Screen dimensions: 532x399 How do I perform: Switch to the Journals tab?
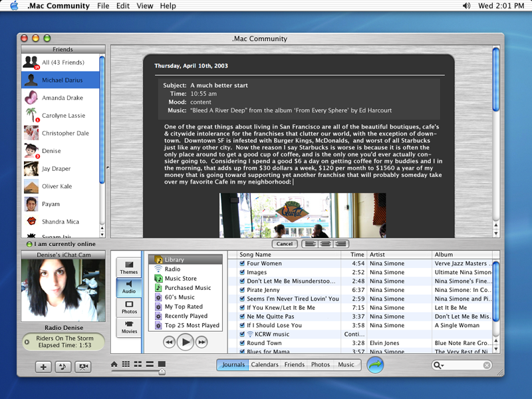coord(233,364)
